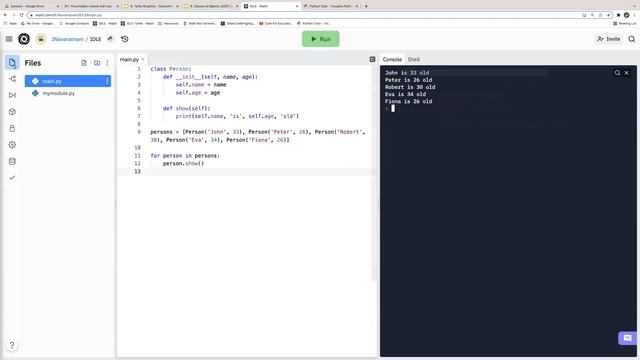Close the main.py editor tab
Image resolution: width=640 pixels, height=360 pixels.
click(x=143, y=60)
